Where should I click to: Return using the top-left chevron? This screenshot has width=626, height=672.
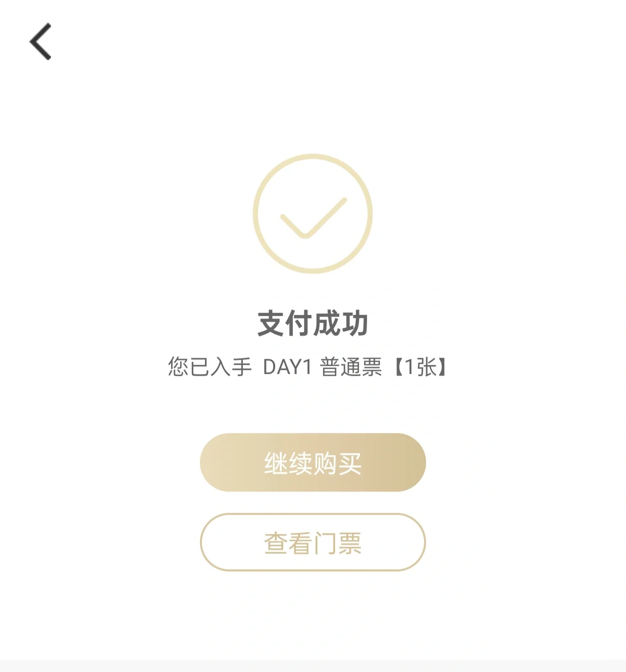pyautogui.click(x=41, y=41)
